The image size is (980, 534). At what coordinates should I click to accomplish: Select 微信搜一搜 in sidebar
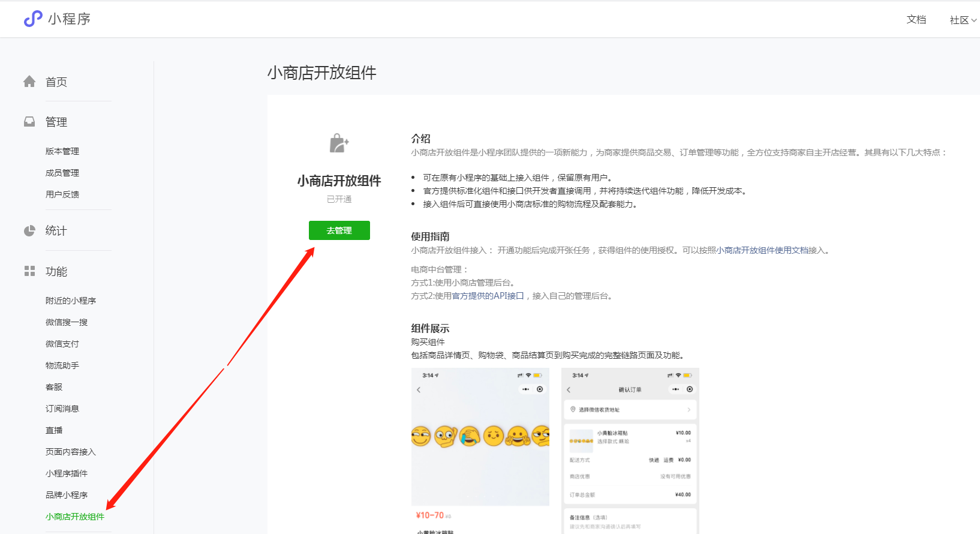67,322
